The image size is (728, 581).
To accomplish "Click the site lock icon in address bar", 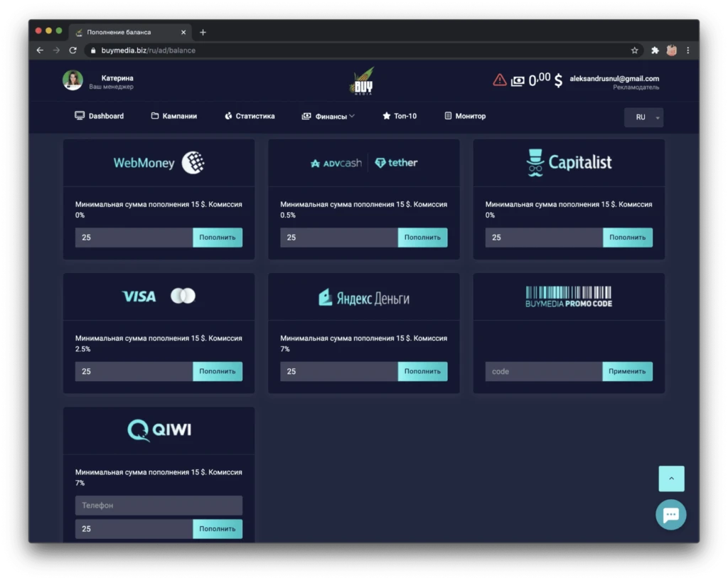I will coord(93,50).
